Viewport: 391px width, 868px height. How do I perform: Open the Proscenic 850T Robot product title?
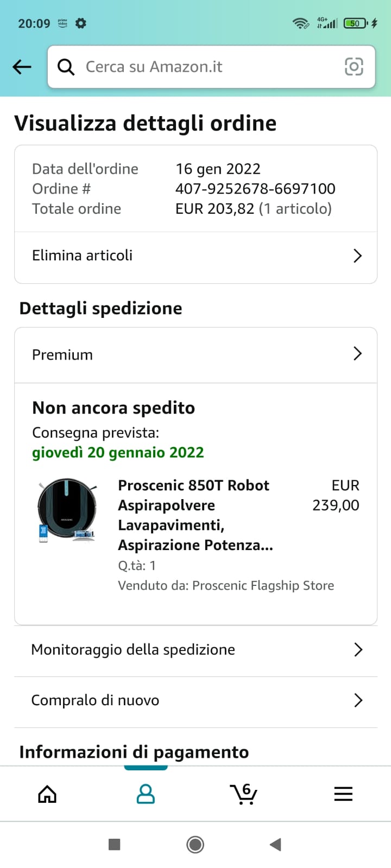pyautogui.click(x=195, y=515)
